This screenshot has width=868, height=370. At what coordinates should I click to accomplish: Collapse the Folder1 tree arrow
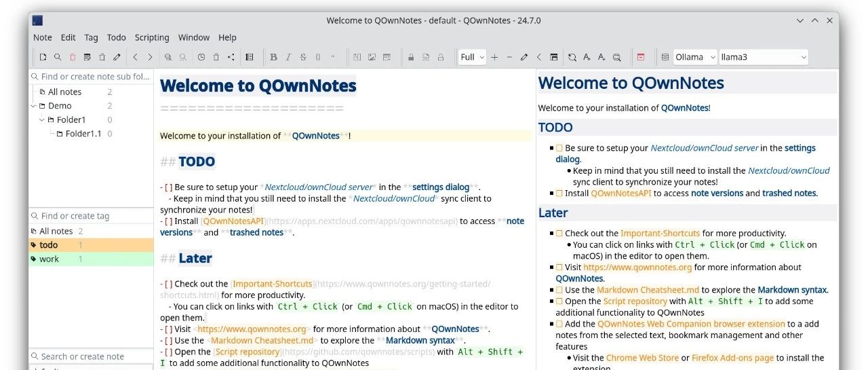point(41,120)
